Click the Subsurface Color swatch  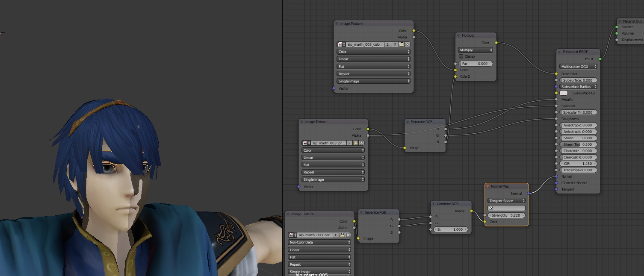pyautogui.click(x=564, y=93)
